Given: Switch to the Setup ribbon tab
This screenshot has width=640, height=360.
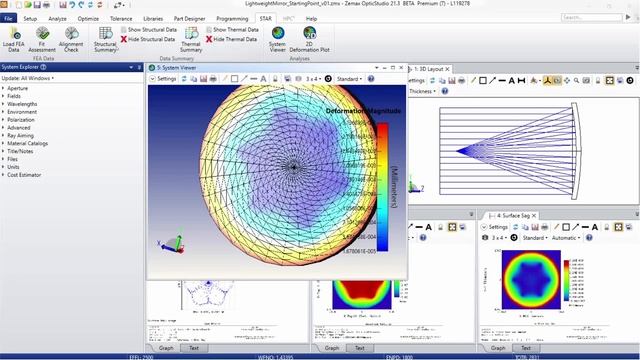Looking at the screenshot, I should point(30,18).
